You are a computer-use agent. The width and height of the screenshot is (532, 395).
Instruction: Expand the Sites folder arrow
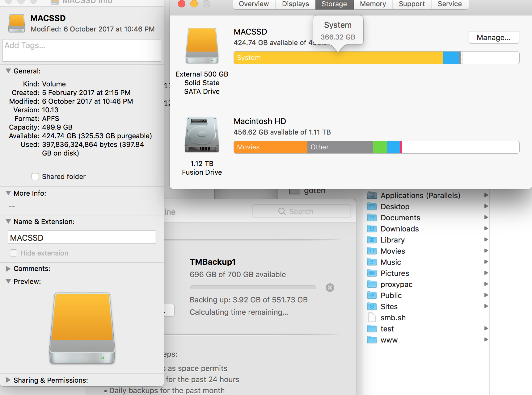pyautogui.click(x=486, y=306)
